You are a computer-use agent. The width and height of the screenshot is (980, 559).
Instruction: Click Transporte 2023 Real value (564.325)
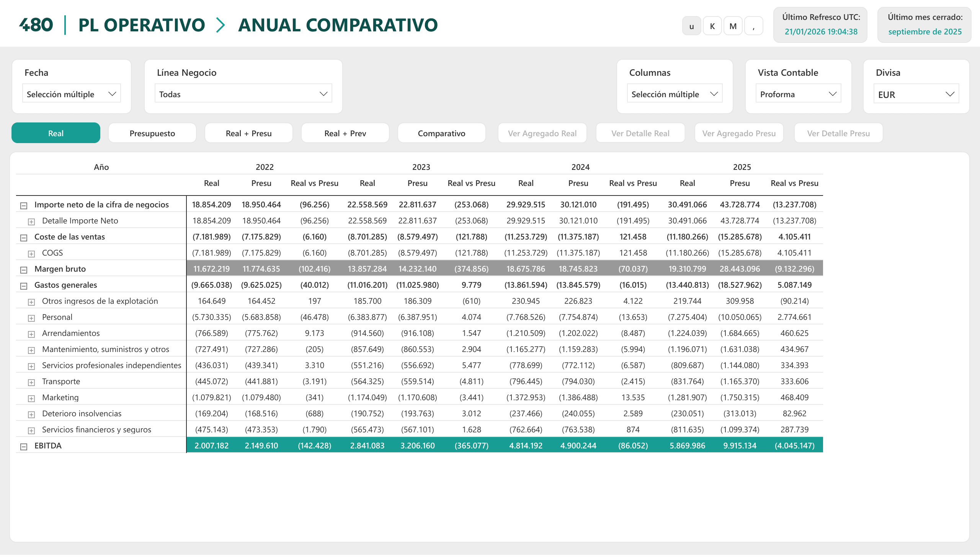pos(367,381)
